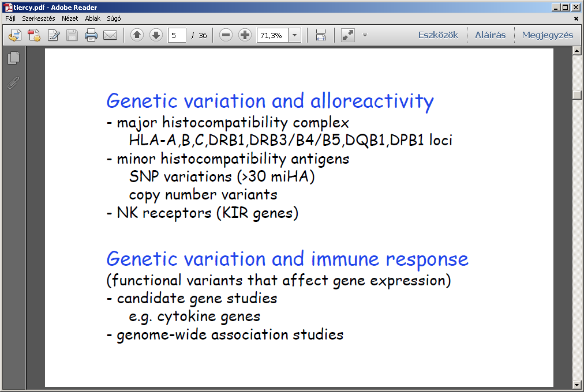Click text 'major histocompatibility complex'
The width and height of the screenshot is (584, 392).
(233, 122)
